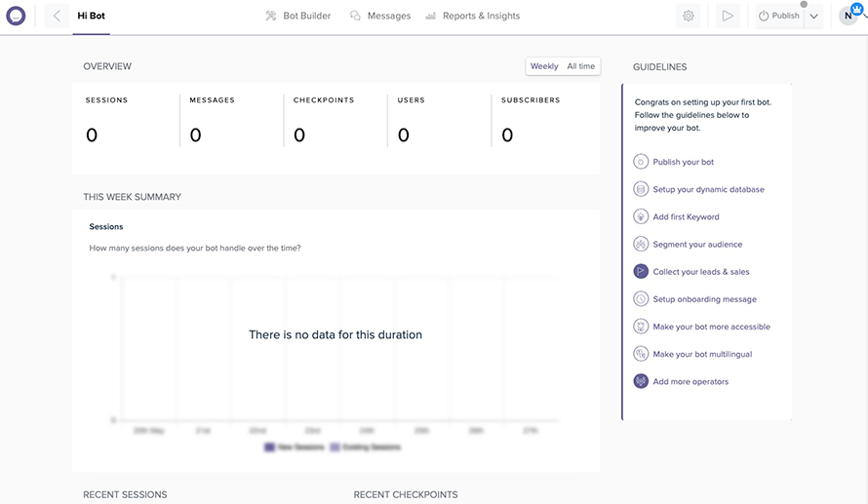Click the RECENT SESSIONS heading

[125, 494]
